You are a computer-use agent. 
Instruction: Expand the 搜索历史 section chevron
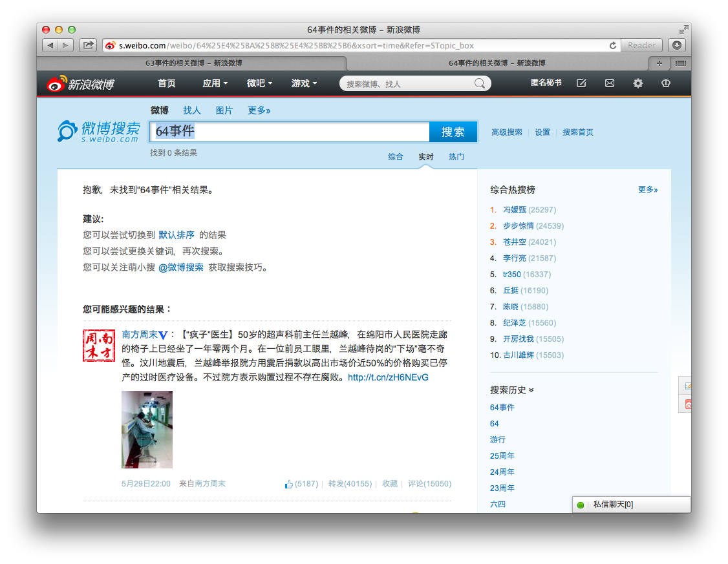pyautogui.click(x=531, y=390)
